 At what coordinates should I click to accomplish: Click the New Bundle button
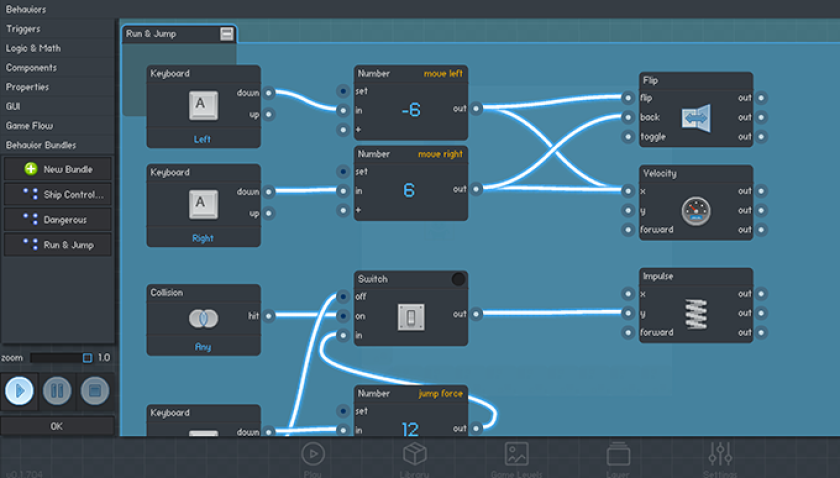(58, 169)
